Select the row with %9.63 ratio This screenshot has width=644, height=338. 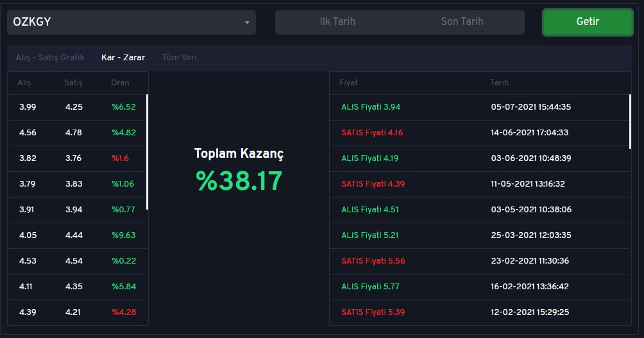tap(77, 235)
